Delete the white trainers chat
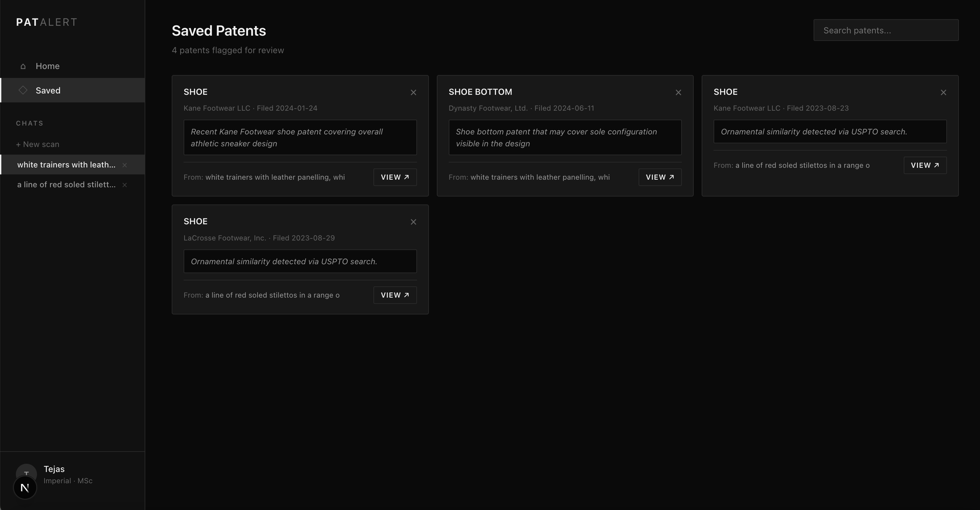The height and width of the screenshot is (510, 980). click(x=124, y=165)
